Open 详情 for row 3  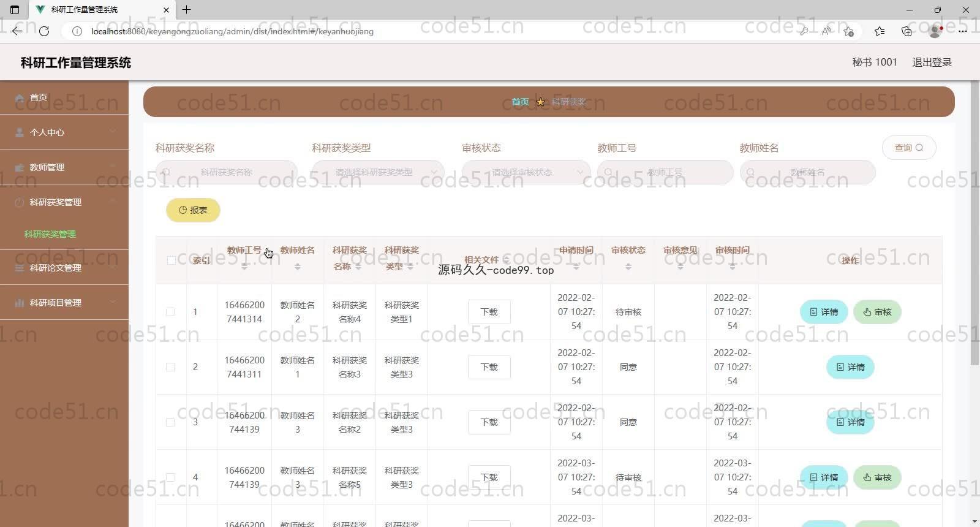tap(850, 422)
